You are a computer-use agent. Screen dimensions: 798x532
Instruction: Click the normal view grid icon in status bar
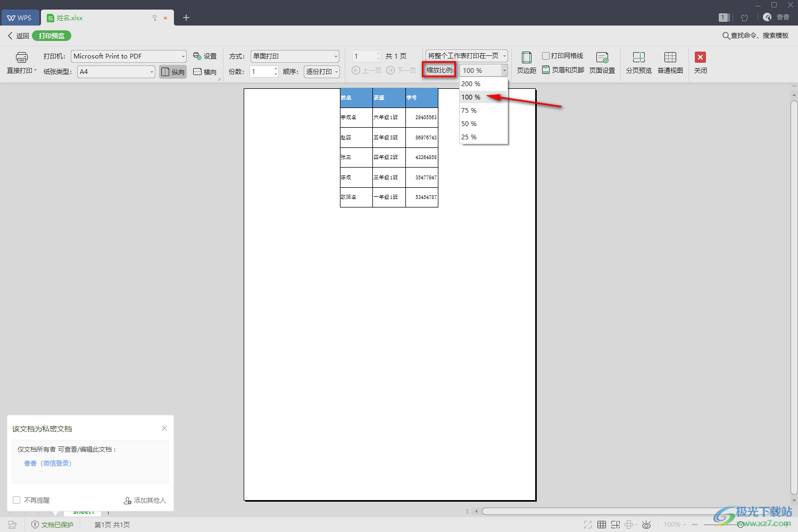tap(602, 525)
